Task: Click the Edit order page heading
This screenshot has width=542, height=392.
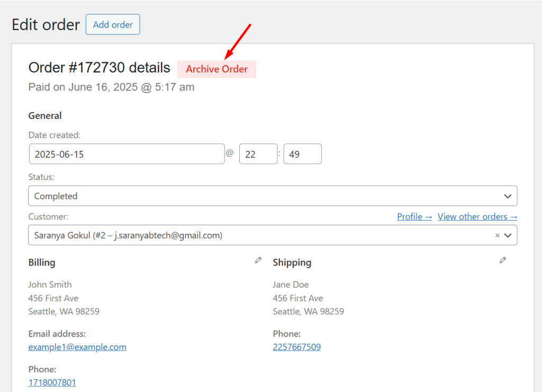Action: [x=46, y=24]
